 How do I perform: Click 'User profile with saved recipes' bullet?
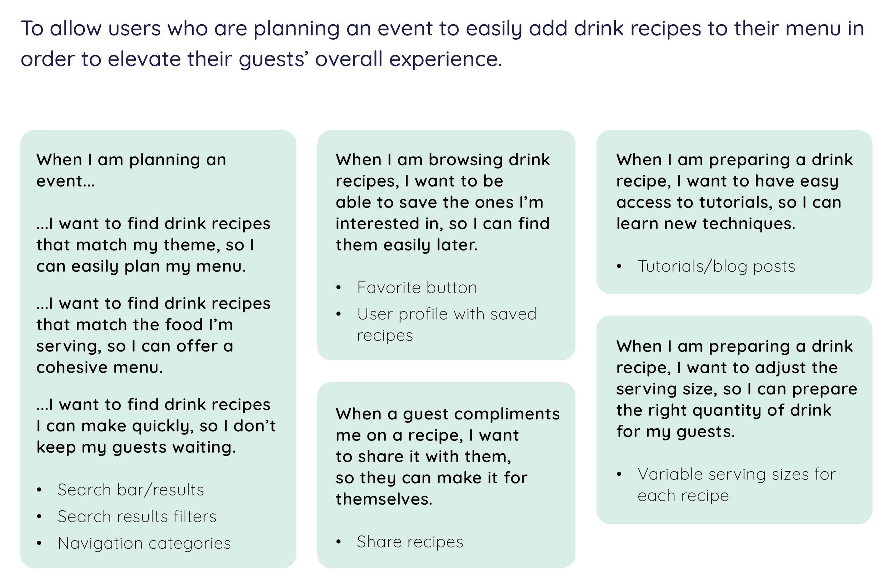[446, 325]
